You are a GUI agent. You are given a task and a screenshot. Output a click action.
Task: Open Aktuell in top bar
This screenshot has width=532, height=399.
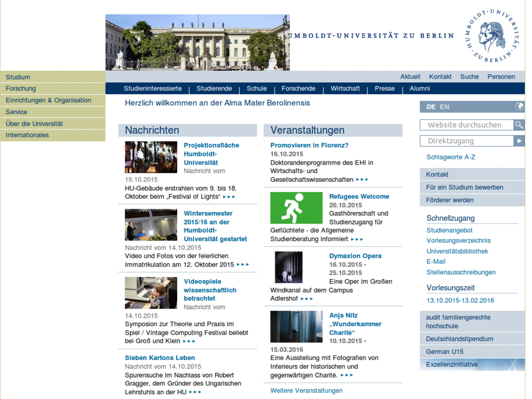tap(410, 77)
